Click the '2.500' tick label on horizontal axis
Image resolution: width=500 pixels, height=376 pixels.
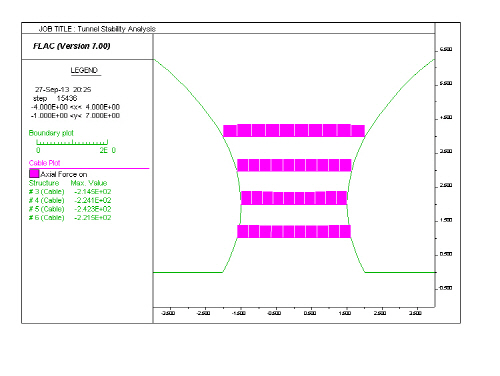[380, 313]
